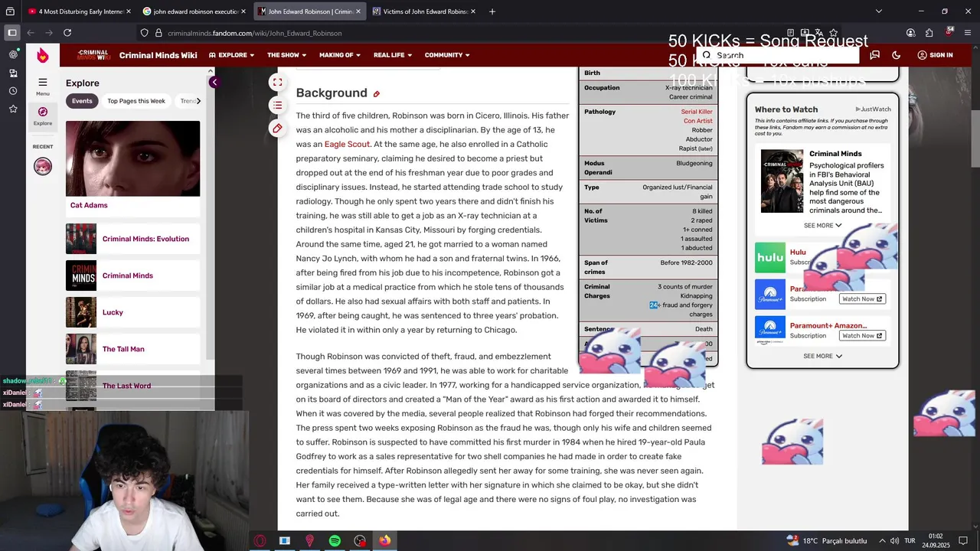
Task: Open ChatGPT icon in Firefox sidebar
Action: pos(13,54)
